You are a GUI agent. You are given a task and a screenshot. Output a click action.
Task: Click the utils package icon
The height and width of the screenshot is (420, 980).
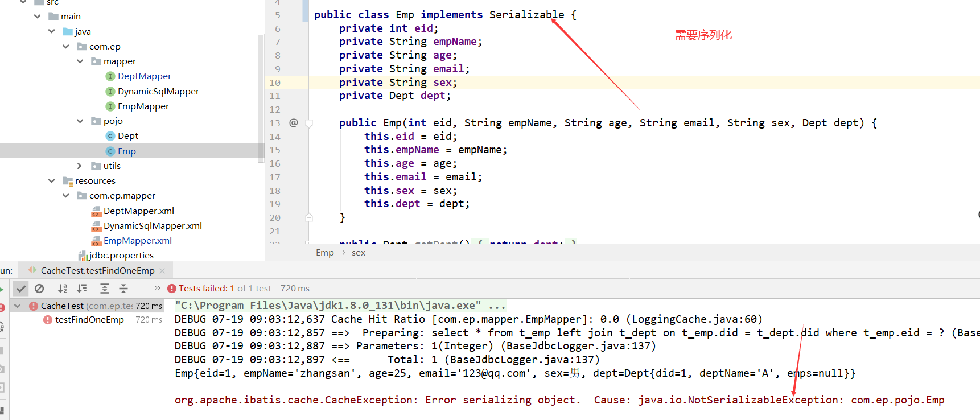(x=96, y=166)
